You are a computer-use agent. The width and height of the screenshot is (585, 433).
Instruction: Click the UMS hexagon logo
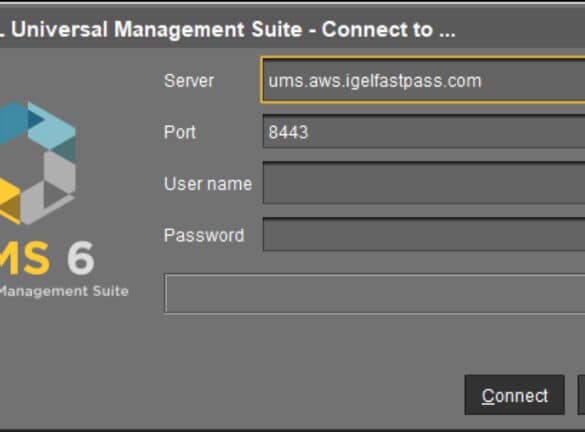pos(37,163)
